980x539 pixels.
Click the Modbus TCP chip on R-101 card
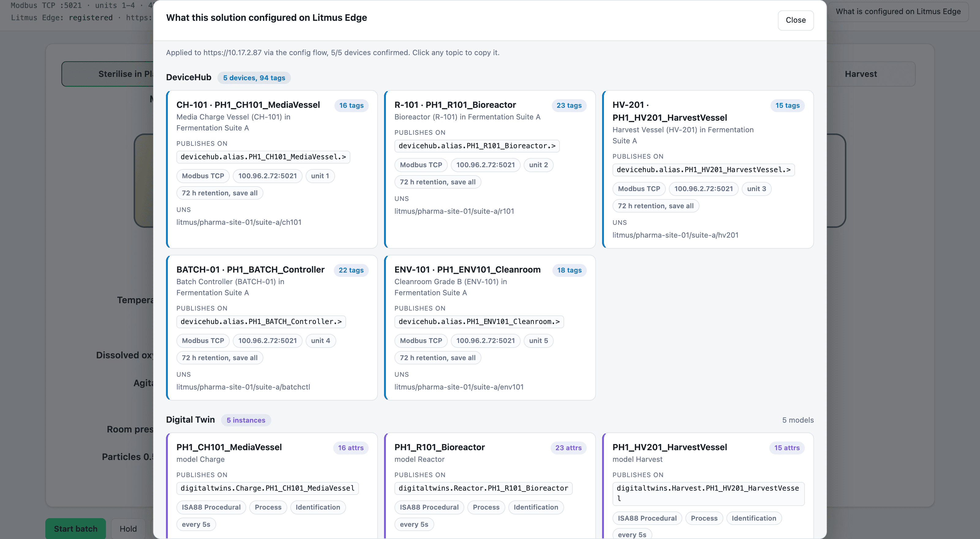tap(421, 165)
